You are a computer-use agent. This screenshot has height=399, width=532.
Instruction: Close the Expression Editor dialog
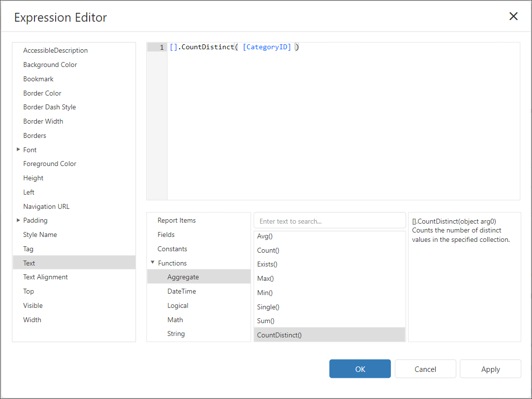point(513,16)
